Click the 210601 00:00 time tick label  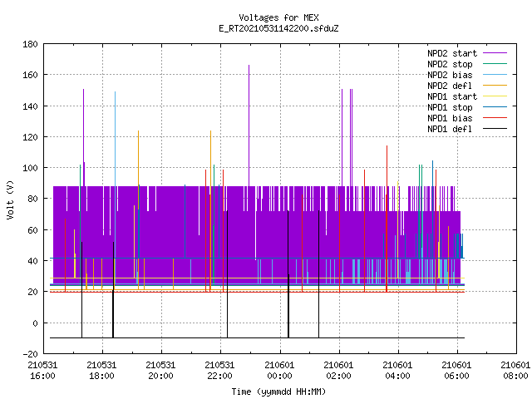click(x=279, y=371)
